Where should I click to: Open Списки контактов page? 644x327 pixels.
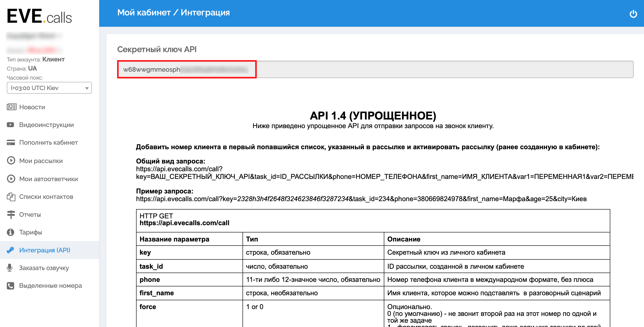(46, 197)
